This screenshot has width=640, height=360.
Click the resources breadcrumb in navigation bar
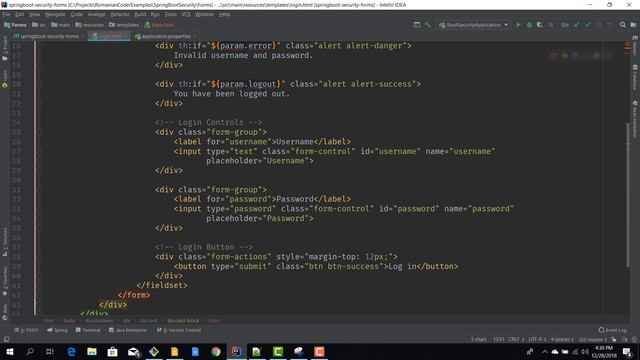click(x=90, y=25)
